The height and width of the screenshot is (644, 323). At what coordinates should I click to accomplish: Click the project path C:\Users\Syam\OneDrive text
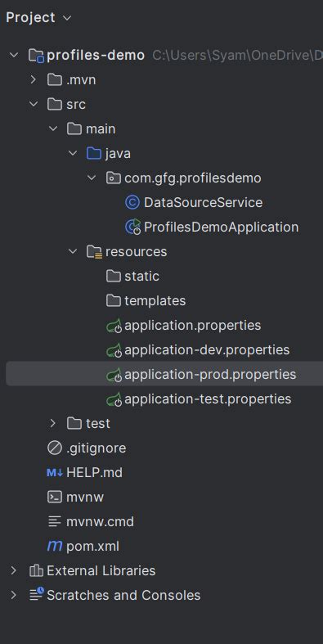[238, 56]
